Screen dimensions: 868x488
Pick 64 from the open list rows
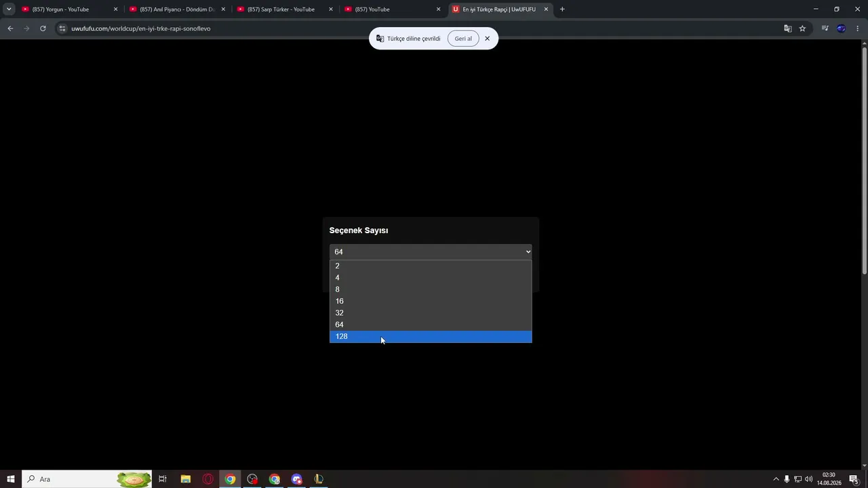pyautogui.click(x=431, y=325)
